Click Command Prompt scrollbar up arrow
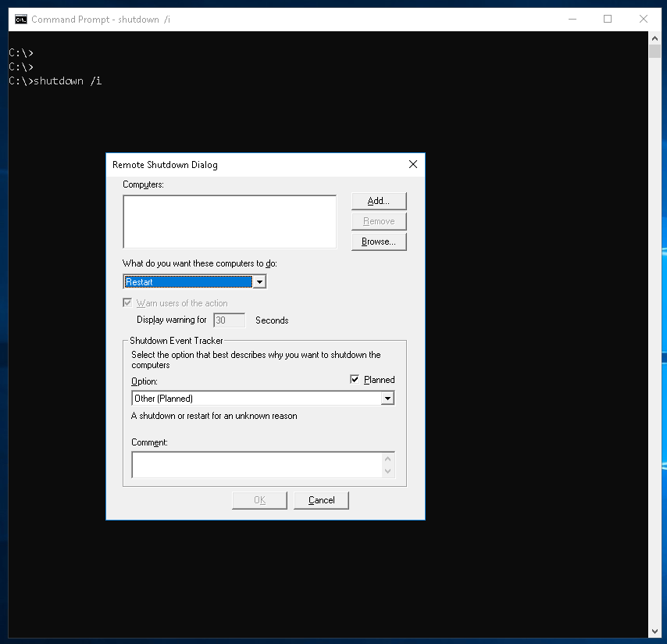Image resolution: width=667 pixels, height=644 pixels. [x=655, y=38]
